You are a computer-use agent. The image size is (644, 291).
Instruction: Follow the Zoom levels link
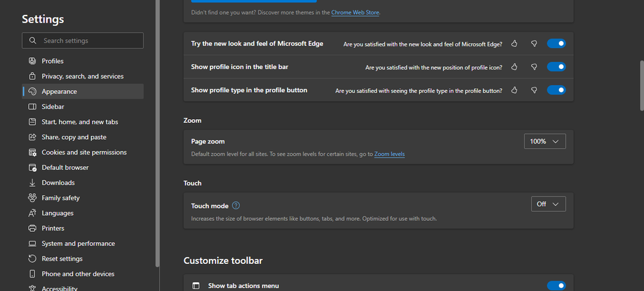(x=389, y=155)
